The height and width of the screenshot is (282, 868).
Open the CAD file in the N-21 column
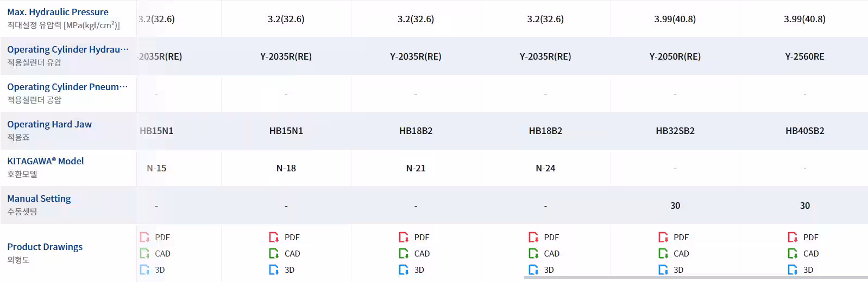[415, 253]
